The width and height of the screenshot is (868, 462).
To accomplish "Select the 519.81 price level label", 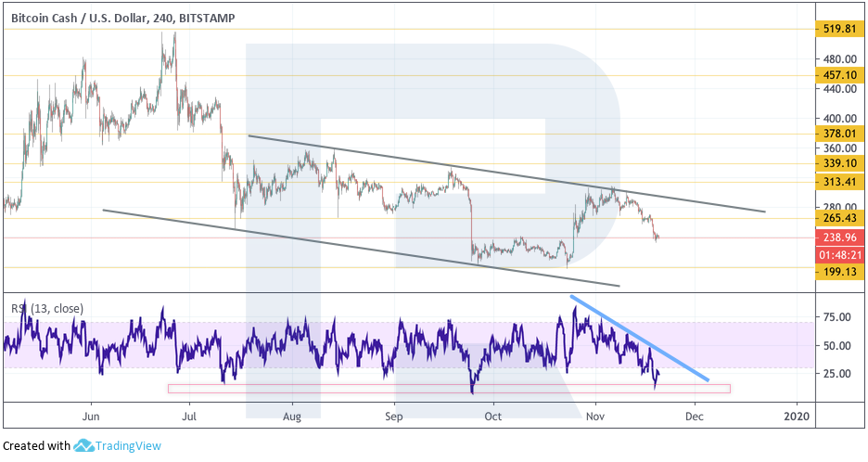I will pos(839,29).
